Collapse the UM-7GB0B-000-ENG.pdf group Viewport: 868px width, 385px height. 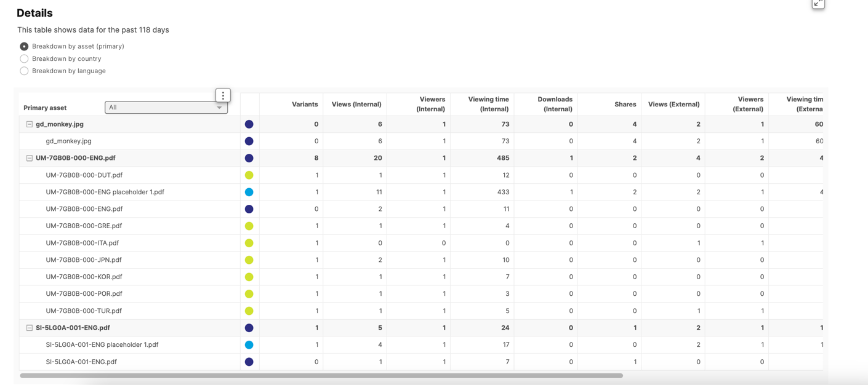pos(29,158)
